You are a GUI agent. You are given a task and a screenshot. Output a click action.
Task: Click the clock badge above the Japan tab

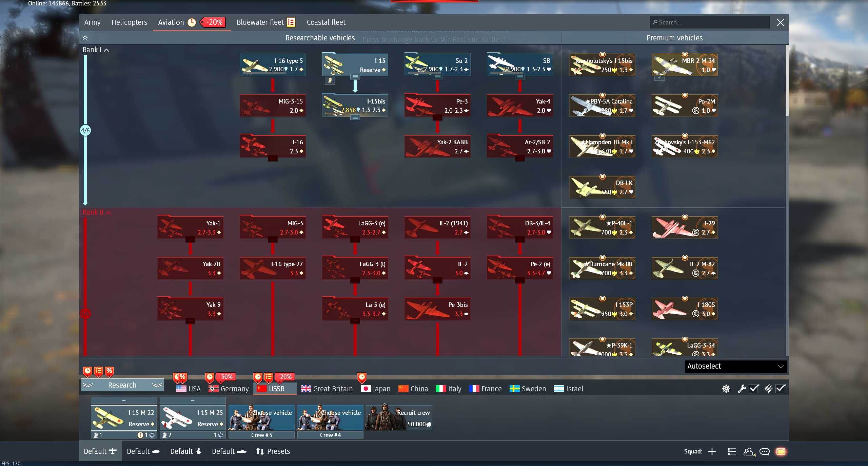[362, 377]
